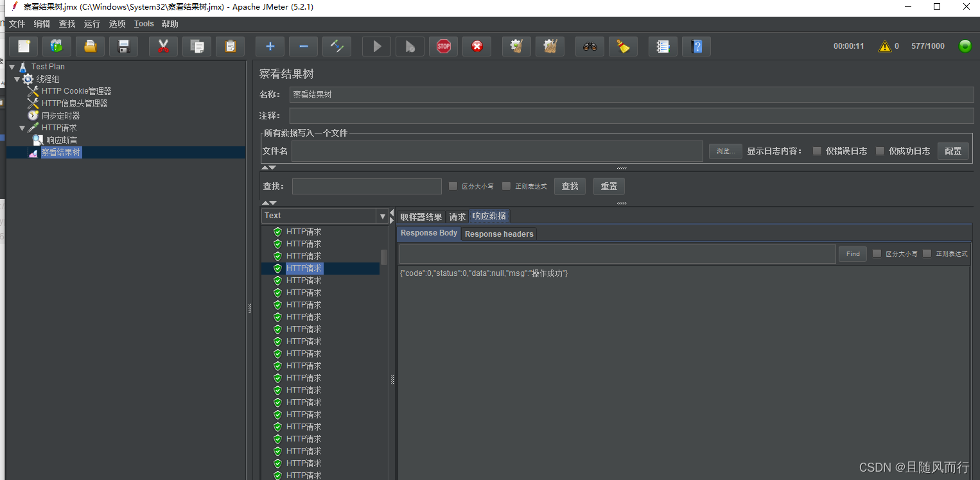Click the warning triangle error counter
The image size is (980, 480).
click(885, 46)
